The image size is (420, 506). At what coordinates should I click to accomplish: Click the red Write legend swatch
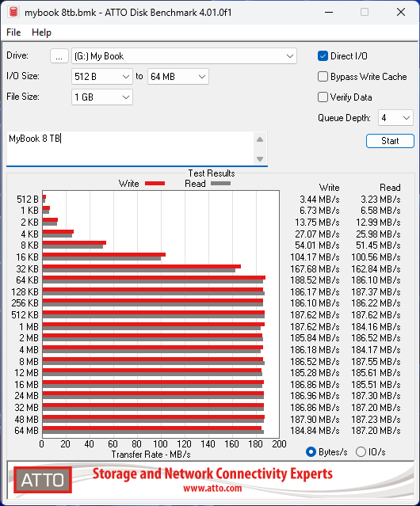[x=155, y=183]
